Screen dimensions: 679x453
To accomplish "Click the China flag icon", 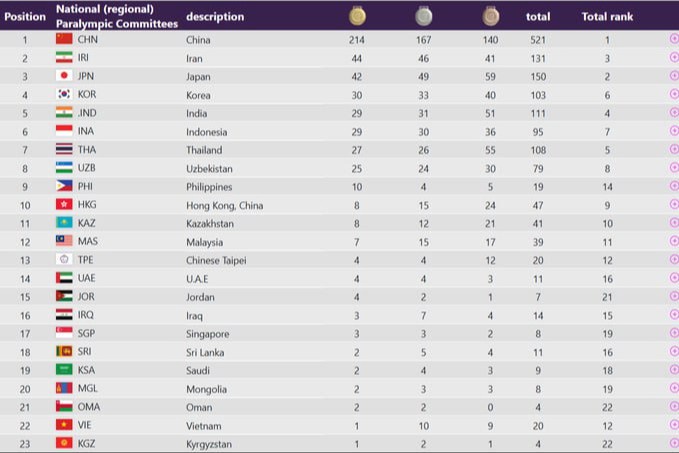I will pyautogui.click(x=64, y=39).
